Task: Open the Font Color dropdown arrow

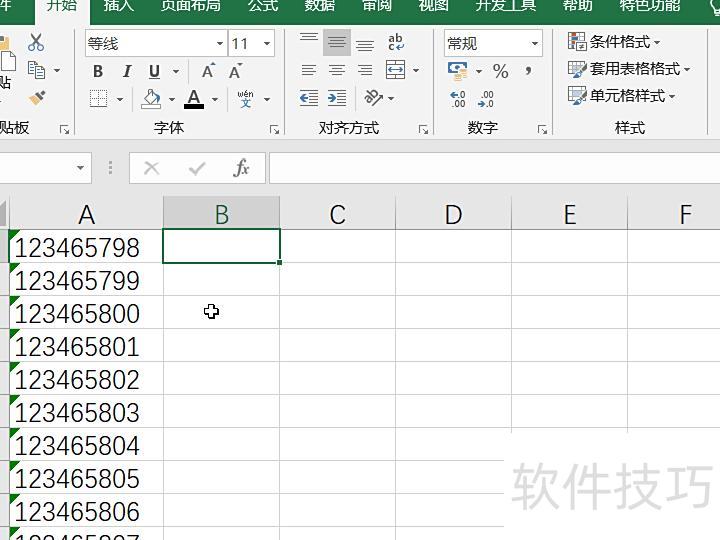Action: coord(214,99)
